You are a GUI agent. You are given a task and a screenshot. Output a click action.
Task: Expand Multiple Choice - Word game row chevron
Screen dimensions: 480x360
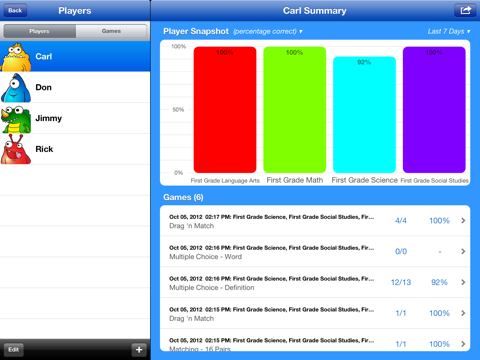(x=463, y=251)
